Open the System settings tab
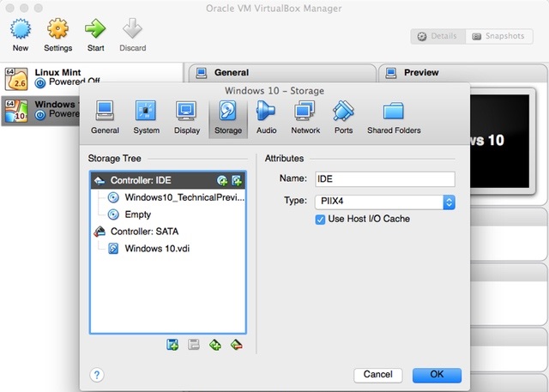This screenshot has width=549, height=392. (x=146, y=118)
